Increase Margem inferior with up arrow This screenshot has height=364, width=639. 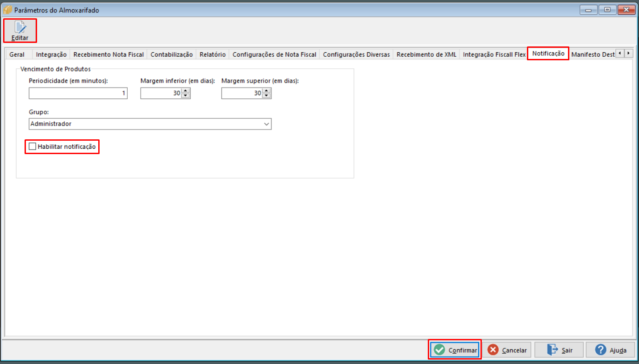(186, 91)
